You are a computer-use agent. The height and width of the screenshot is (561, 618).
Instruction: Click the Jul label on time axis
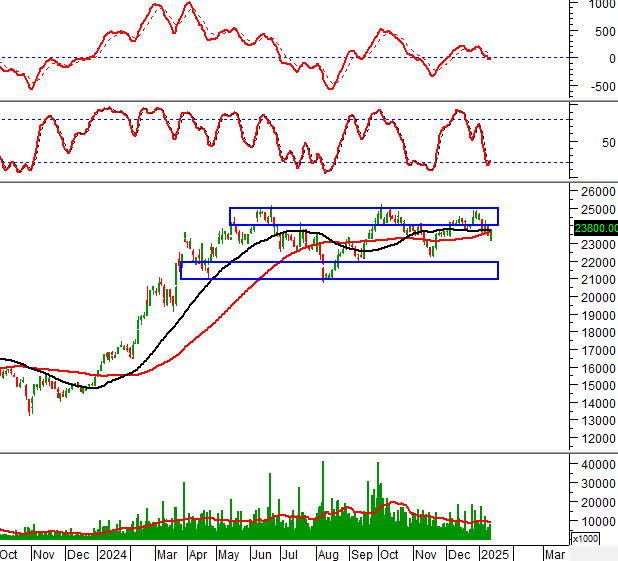coord(290,553)
